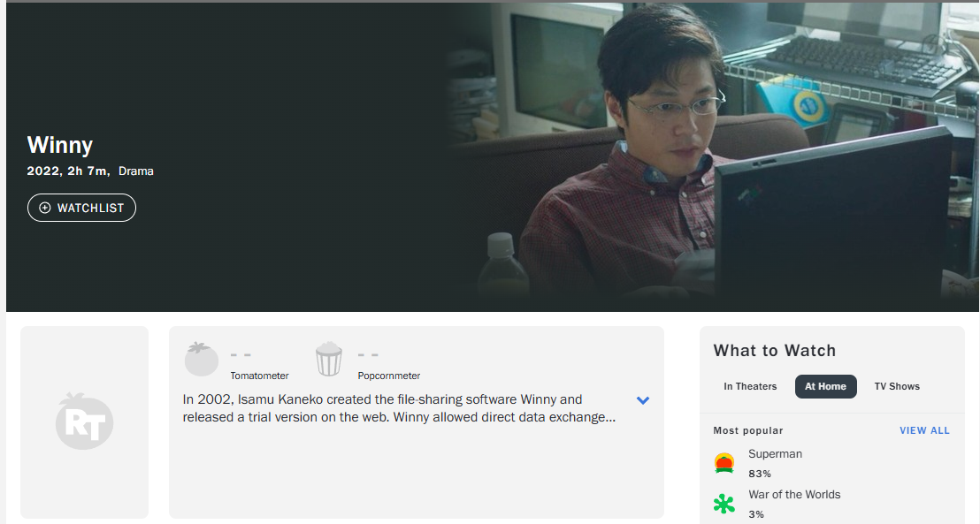The height and width of the screenshot is (524, 980).
Task: Click the Tomatometer tomato icon
Action: point(202,359)
